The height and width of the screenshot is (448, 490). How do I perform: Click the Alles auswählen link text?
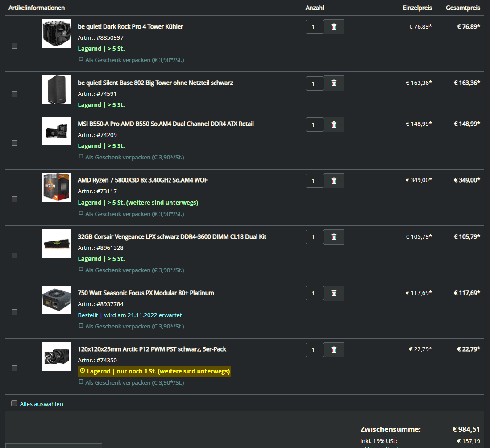42,404
